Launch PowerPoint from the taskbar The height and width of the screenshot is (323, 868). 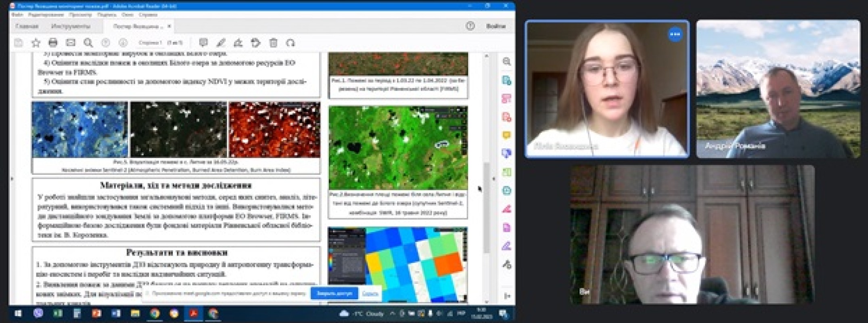96,313
